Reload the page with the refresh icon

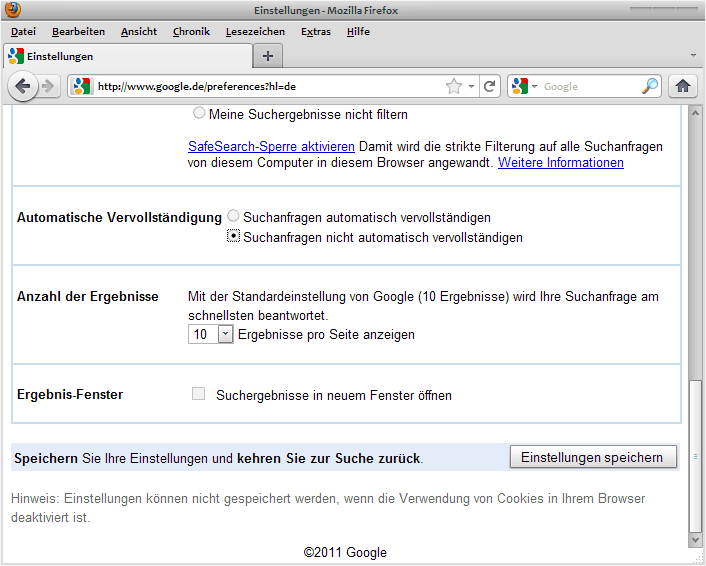click(489, 86)
